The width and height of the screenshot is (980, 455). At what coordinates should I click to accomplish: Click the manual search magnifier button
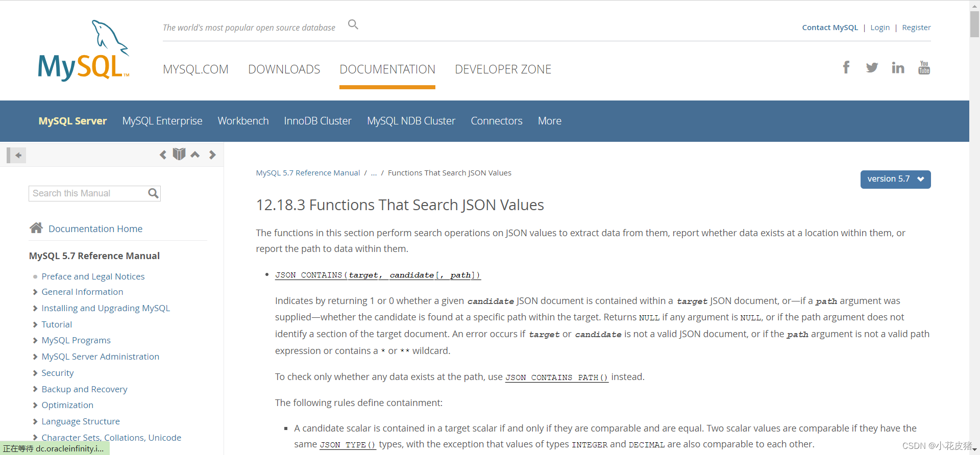click(153, 193)
